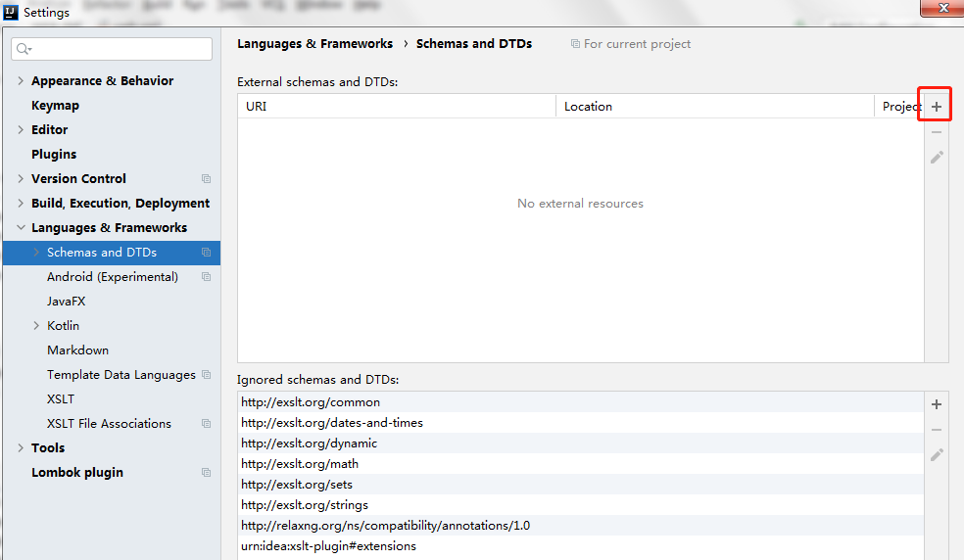Screen dimensions: 964x560
Task: Select XSLT settings page
Action: click(x=61, y=398)
